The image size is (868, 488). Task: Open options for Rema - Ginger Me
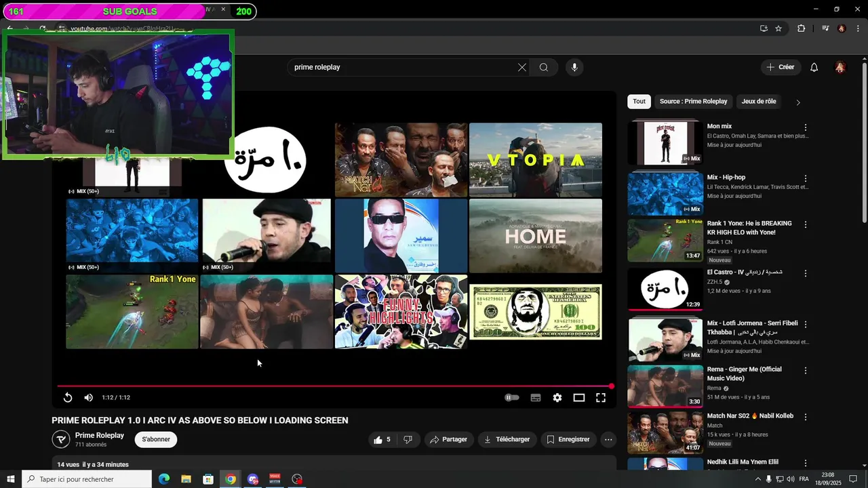coord(806,371)
